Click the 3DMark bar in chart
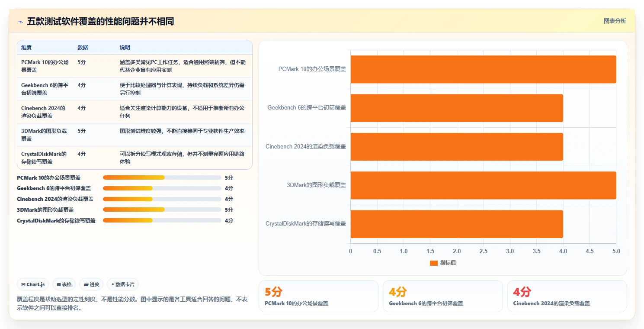644x329 pixels. [483, 185]
